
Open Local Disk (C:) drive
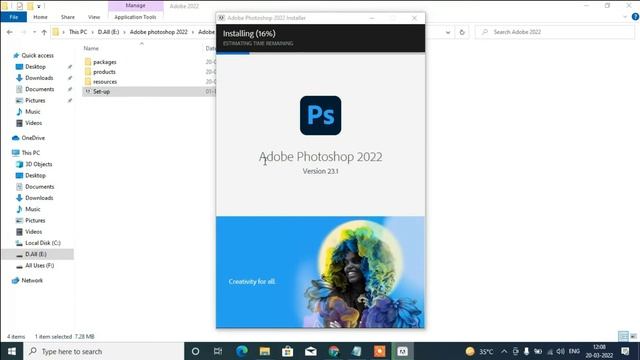[x=42, y=243]
